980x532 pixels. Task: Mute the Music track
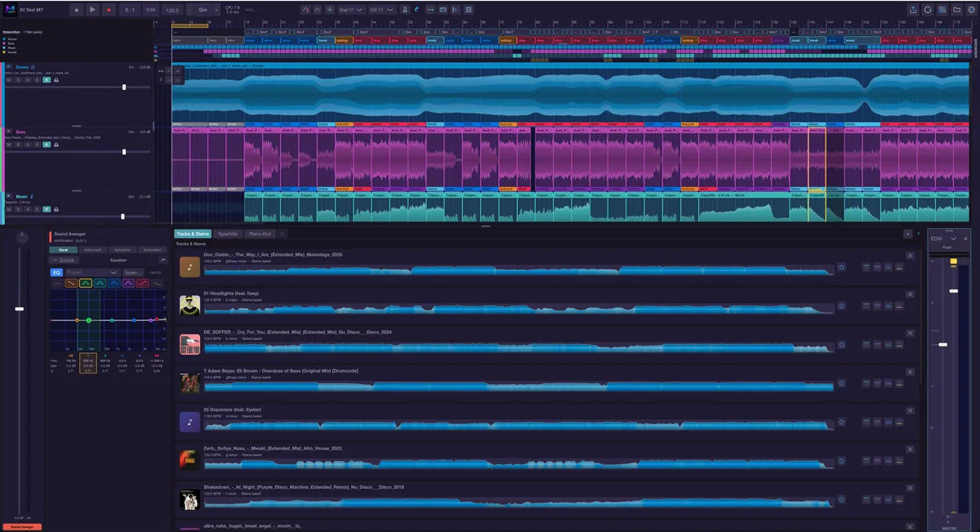coord(8,209)
